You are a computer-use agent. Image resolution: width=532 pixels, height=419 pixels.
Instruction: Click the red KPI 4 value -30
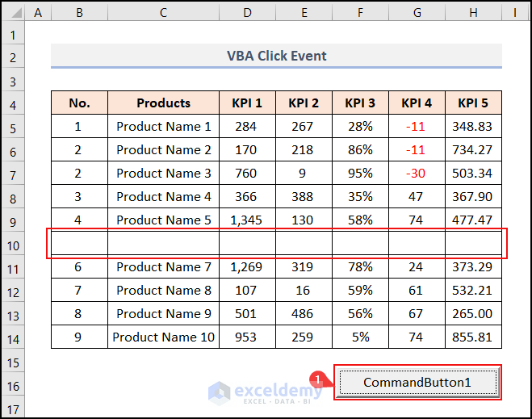(417, 173)
